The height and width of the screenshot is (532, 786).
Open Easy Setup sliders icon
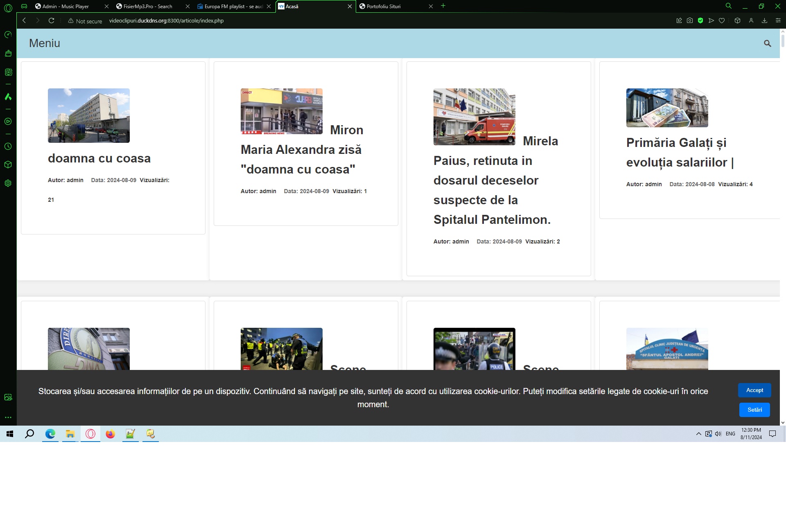coord(778,20)
